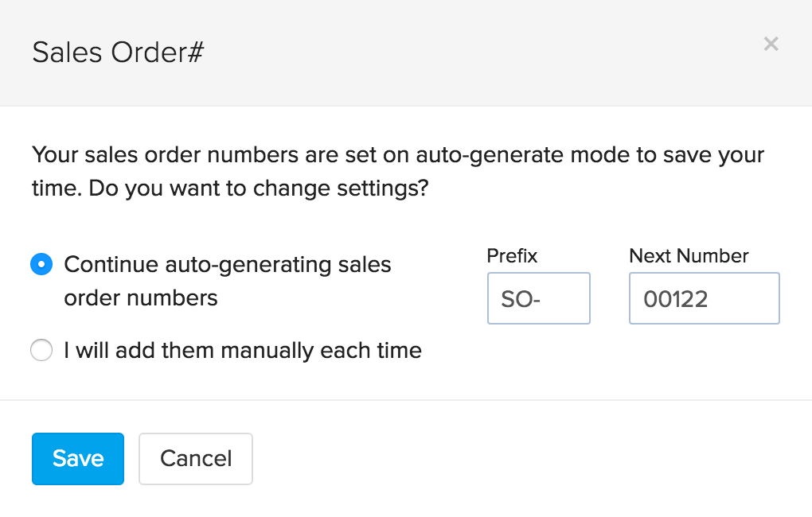Click the Prefix label above the field
812x517 pixels.
[511, 255]
